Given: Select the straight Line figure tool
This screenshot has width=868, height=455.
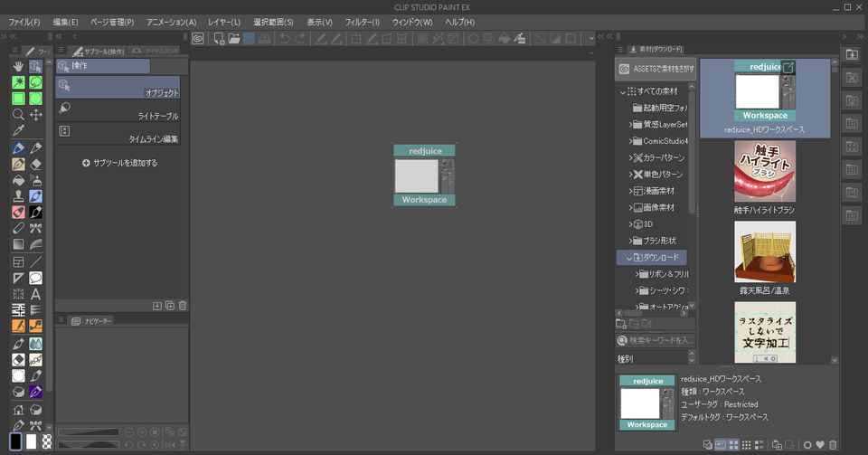Looking at the screenshot, I should [36, 261].
